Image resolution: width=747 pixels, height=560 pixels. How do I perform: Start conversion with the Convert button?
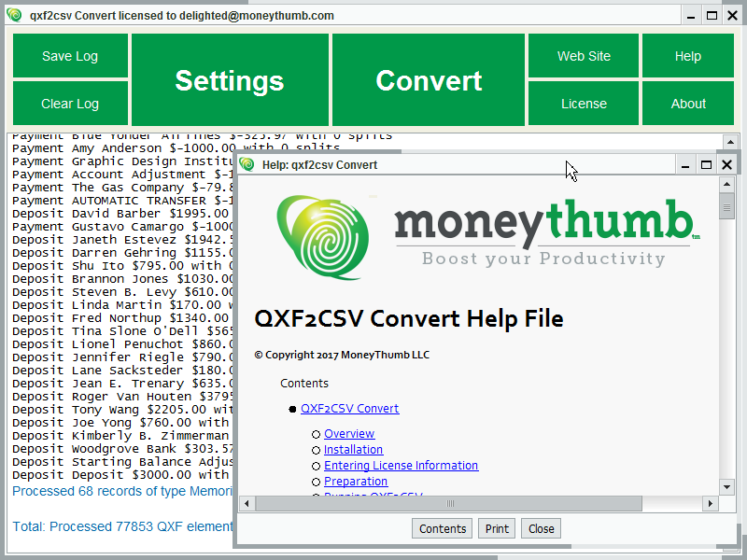tap(429, 79)
